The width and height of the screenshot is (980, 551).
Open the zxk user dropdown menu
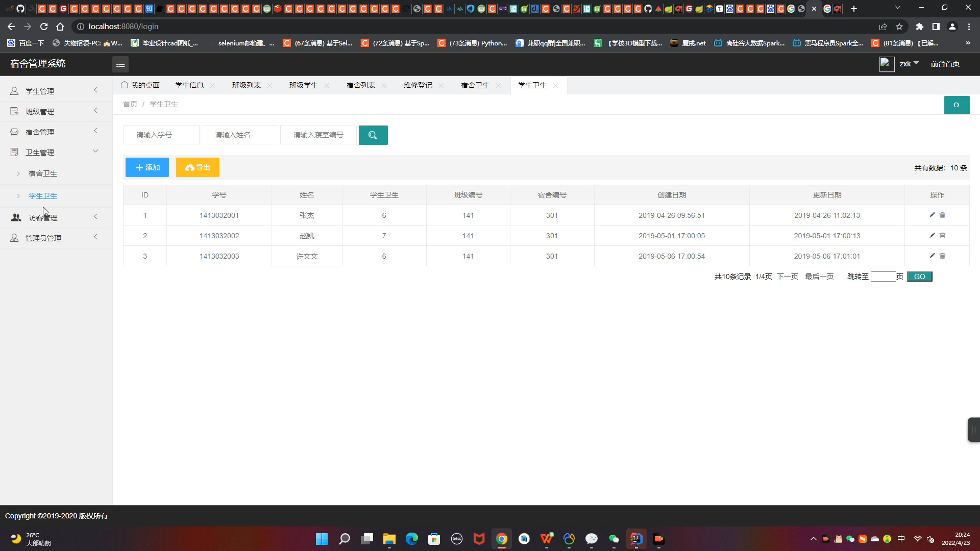(909, 64)
